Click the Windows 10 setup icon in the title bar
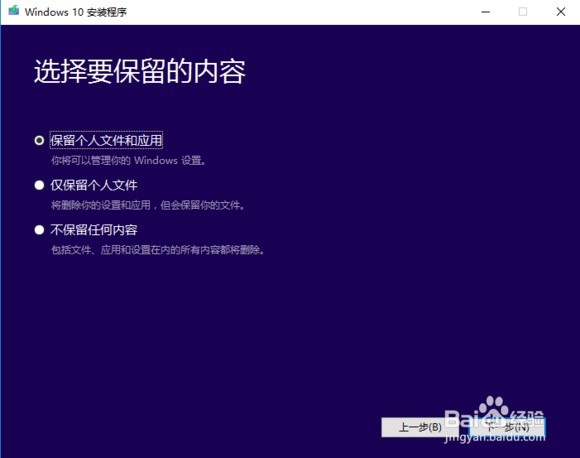Viewport: 580px width, 458px height. click(14, 11)
